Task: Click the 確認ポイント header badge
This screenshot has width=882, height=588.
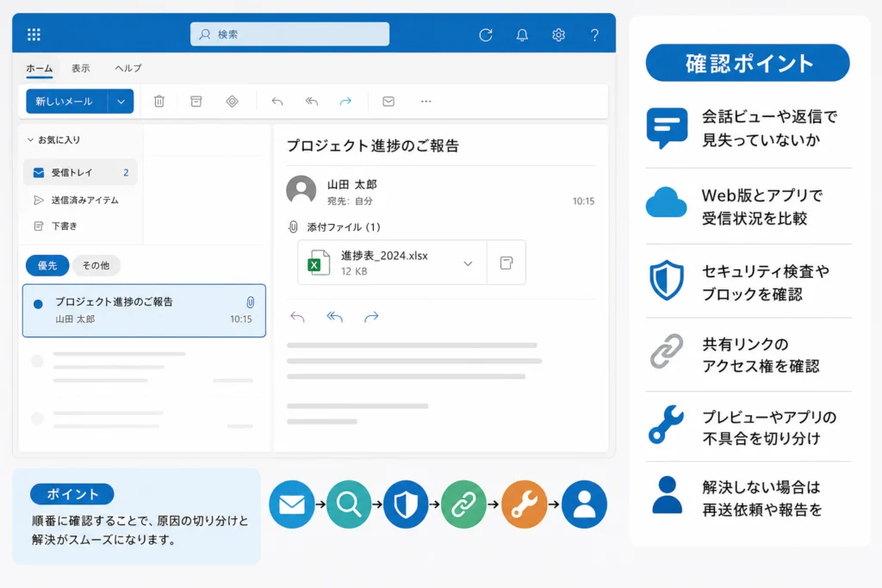Action: click(748, 63)
